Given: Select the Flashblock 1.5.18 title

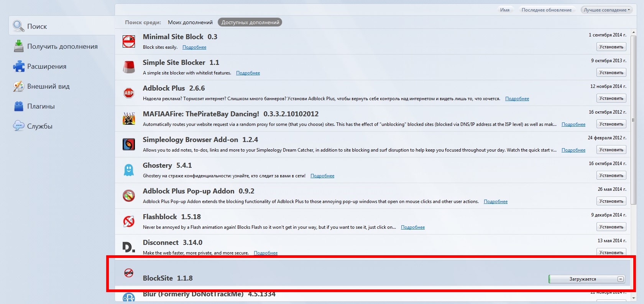Looking at the screenshot, I should point(172,217).
